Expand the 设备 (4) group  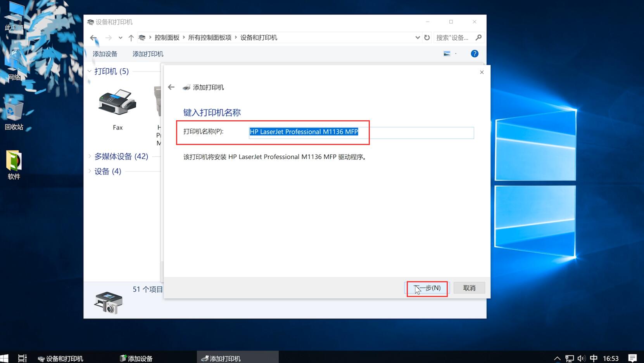tap(90, 171)
